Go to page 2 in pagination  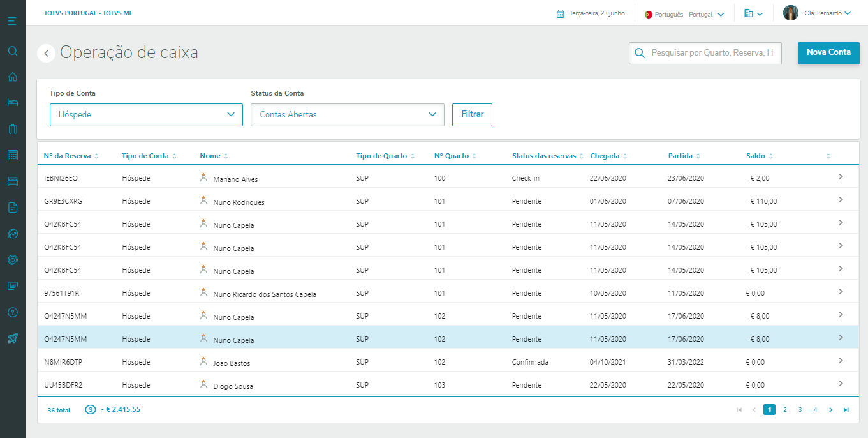(784, 410)
